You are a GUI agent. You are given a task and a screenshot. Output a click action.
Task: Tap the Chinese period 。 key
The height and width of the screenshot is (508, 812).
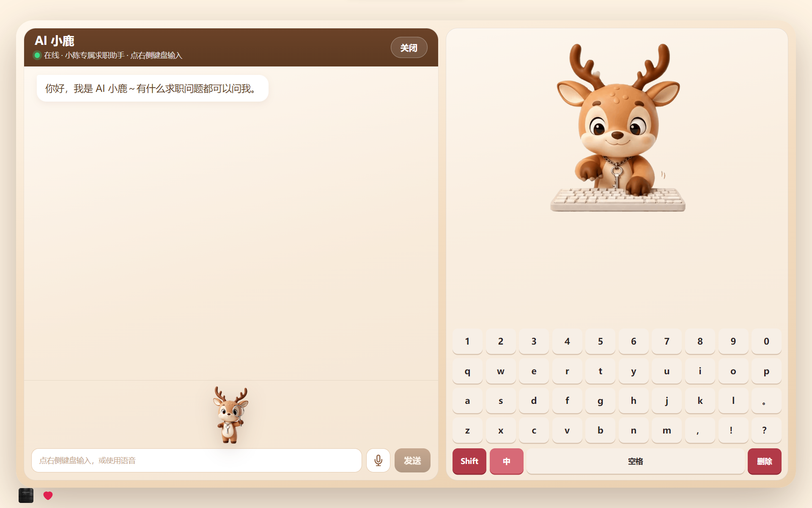[x=766, y=400]
